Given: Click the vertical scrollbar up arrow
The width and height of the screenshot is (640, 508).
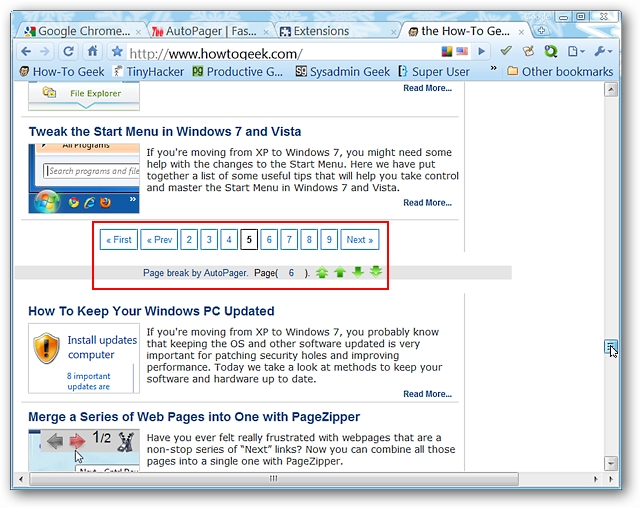Looking at the screenshot, I should pyautogui.click(x=611, y=89).
